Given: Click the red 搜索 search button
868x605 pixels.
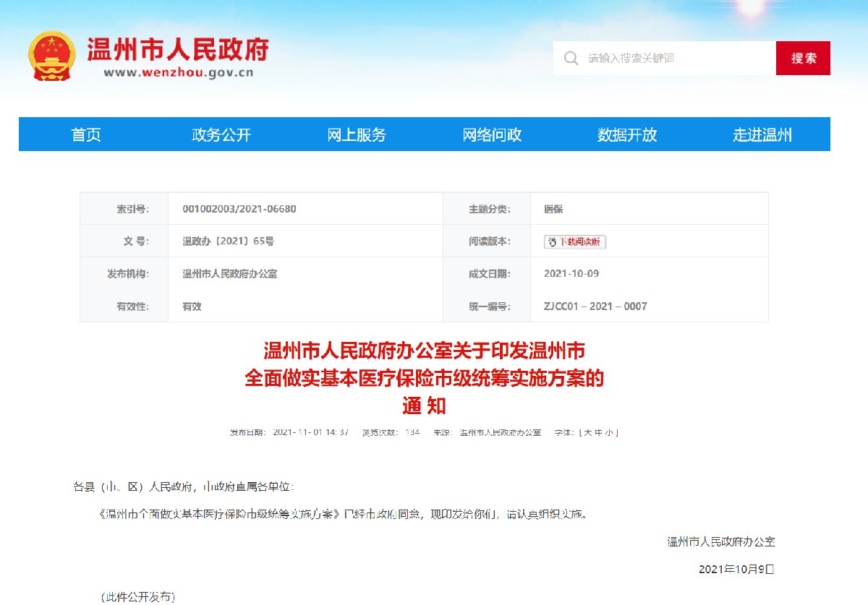Looking at the screenshot, I should tap(803, 59).
